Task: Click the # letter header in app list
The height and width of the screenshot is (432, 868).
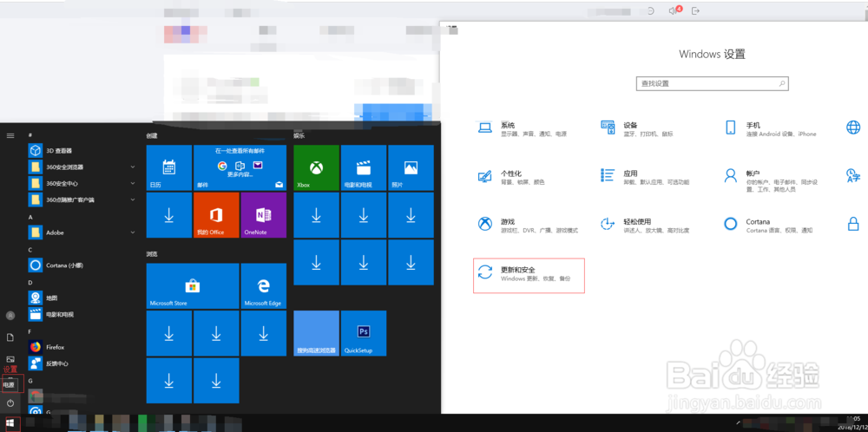Action: pos(30,135)
